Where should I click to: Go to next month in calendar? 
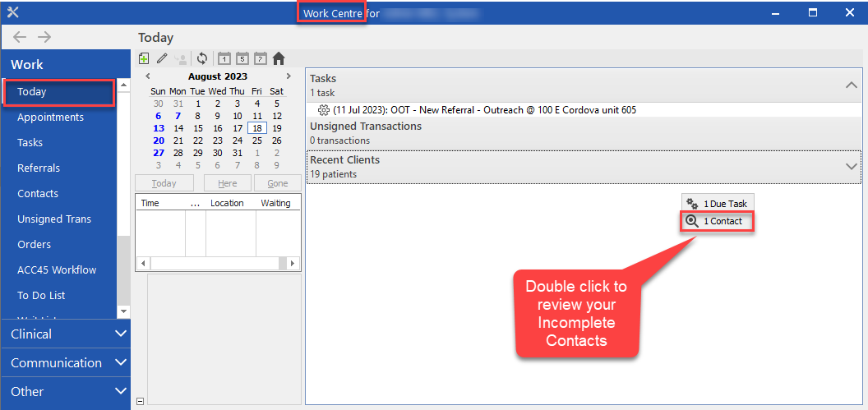(x=288, y=76)
